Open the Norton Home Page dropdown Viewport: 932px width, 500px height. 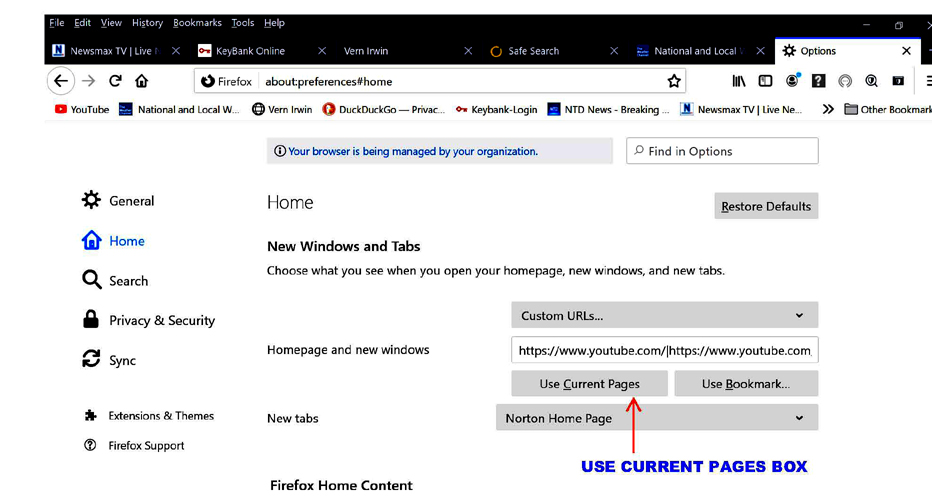(656, 418)
